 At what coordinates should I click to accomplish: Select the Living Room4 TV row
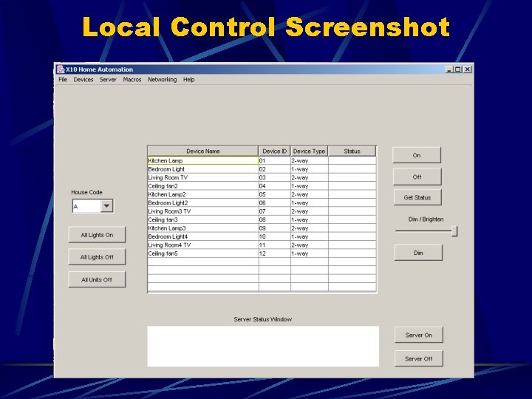tap(262, 245)
